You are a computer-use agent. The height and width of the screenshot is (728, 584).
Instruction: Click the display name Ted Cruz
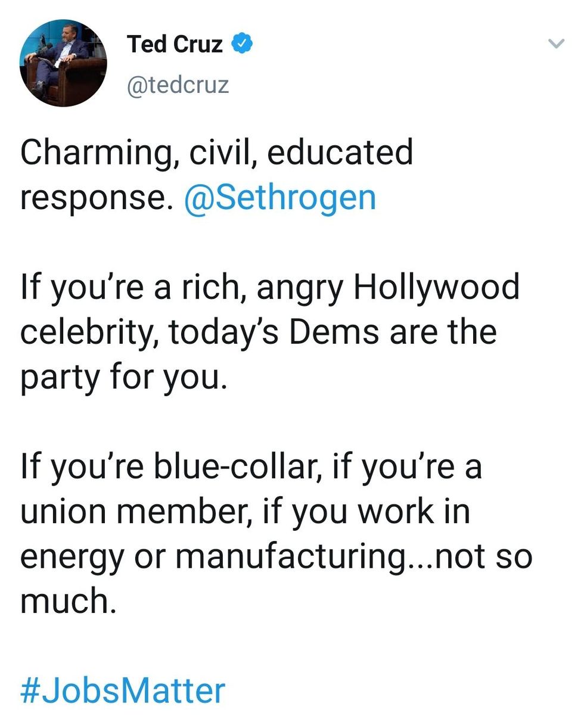pyautogui.click(x=175, y=44)
